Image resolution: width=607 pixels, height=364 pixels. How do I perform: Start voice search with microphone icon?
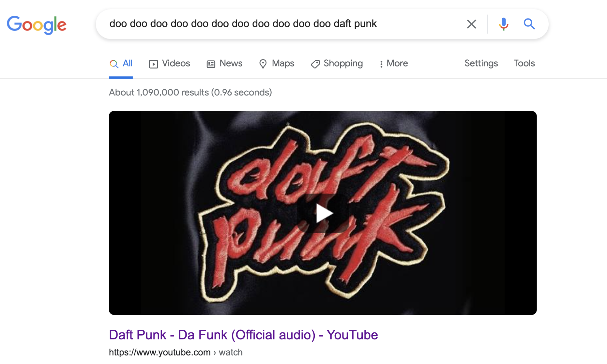click(504, 24)
